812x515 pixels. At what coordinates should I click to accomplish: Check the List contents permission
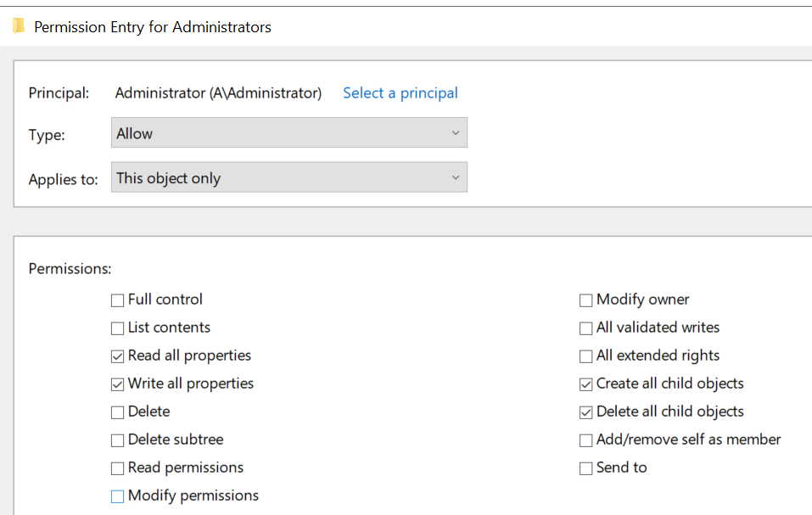pyautogui.click(x=118, y=328)
